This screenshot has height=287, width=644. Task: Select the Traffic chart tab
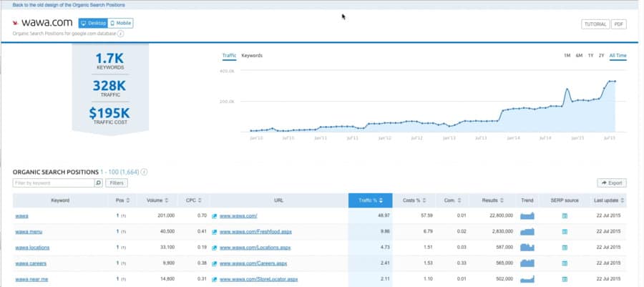(229, 55)
